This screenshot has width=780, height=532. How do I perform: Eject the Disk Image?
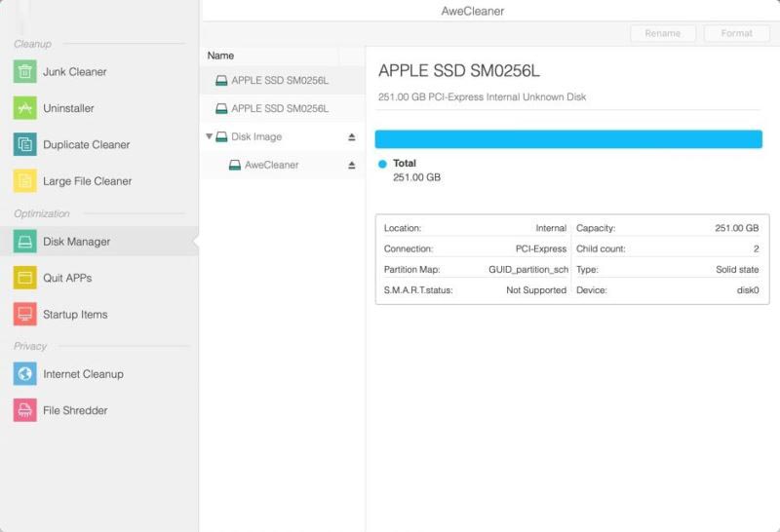pyautogui.click(x=352, y=137)
